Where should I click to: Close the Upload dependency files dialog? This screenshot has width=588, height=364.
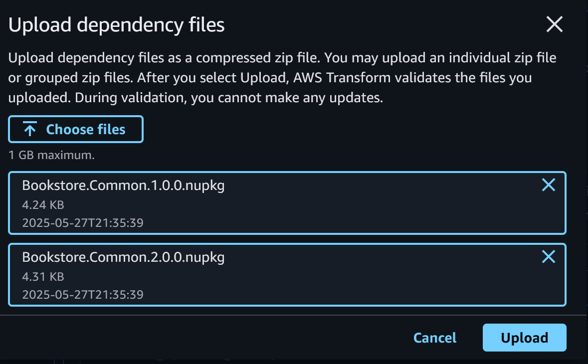(554, 24)
